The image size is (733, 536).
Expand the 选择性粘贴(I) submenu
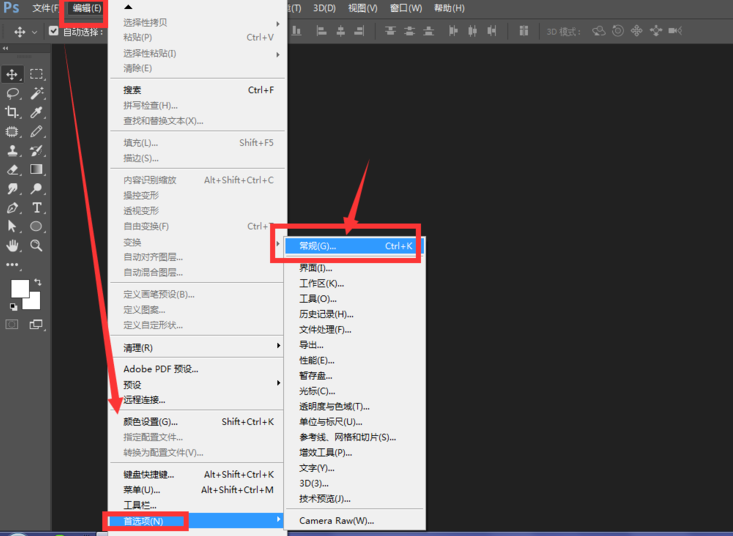pos(197,54)
